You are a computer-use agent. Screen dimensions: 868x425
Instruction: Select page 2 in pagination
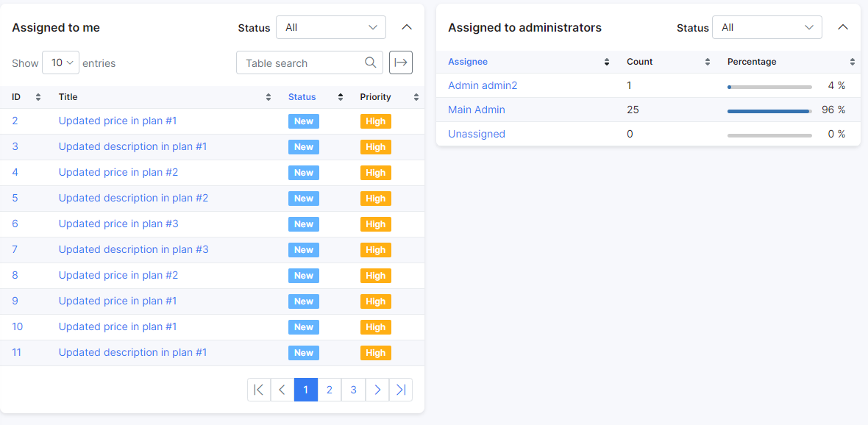click(330, 390)
